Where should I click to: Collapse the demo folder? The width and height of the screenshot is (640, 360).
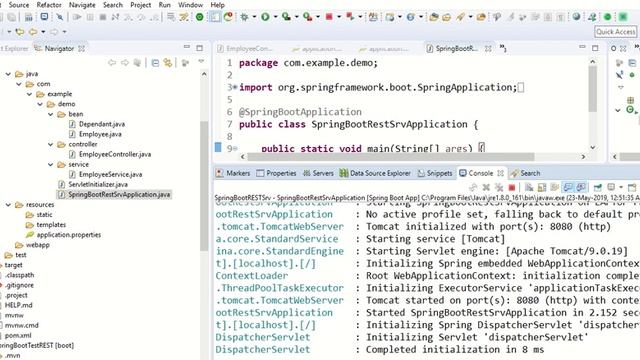pyautogui.click(x=40, y=104)
